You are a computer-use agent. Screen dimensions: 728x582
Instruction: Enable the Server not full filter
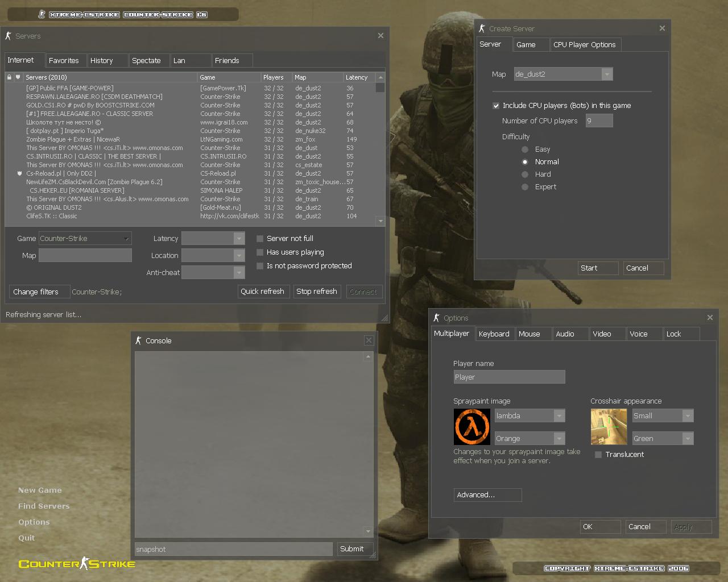(260, 239)
